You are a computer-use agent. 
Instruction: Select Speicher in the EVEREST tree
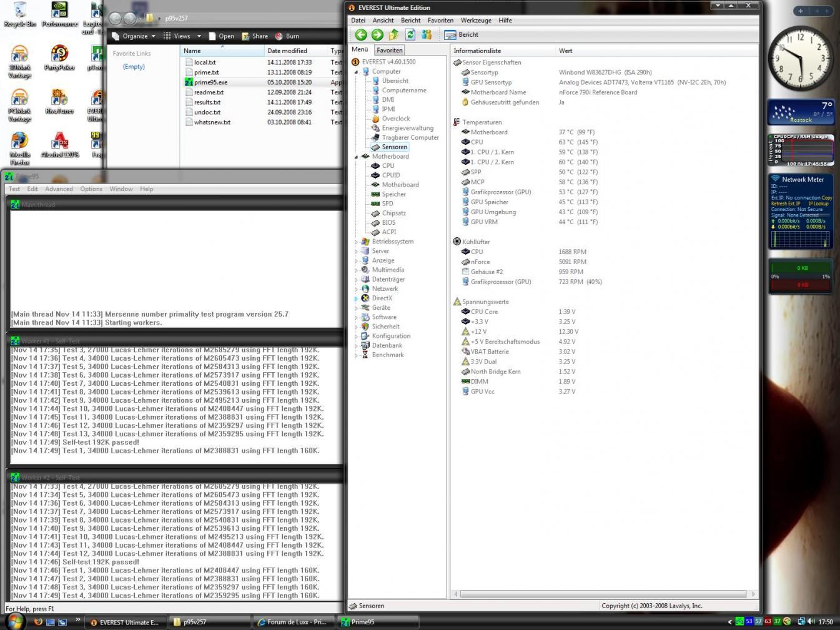coord(393,194)
